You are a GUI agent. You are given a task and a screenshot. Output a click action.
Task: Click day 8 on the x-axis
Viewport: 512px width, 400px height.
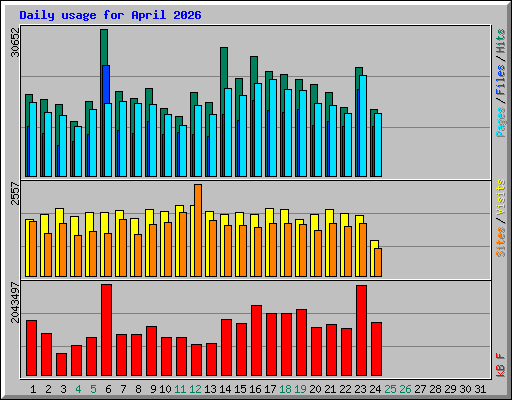click(138, 389)
